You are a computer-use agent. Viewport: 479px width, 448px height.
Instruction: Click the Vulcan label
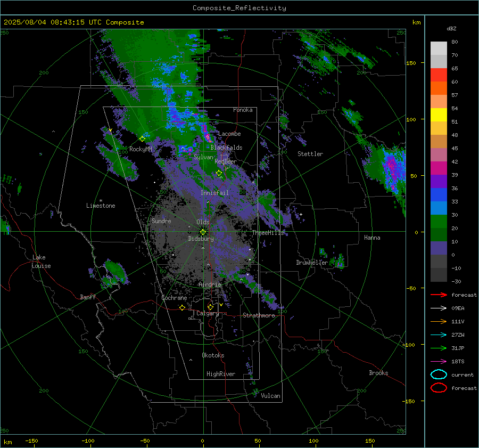[270, 396]
